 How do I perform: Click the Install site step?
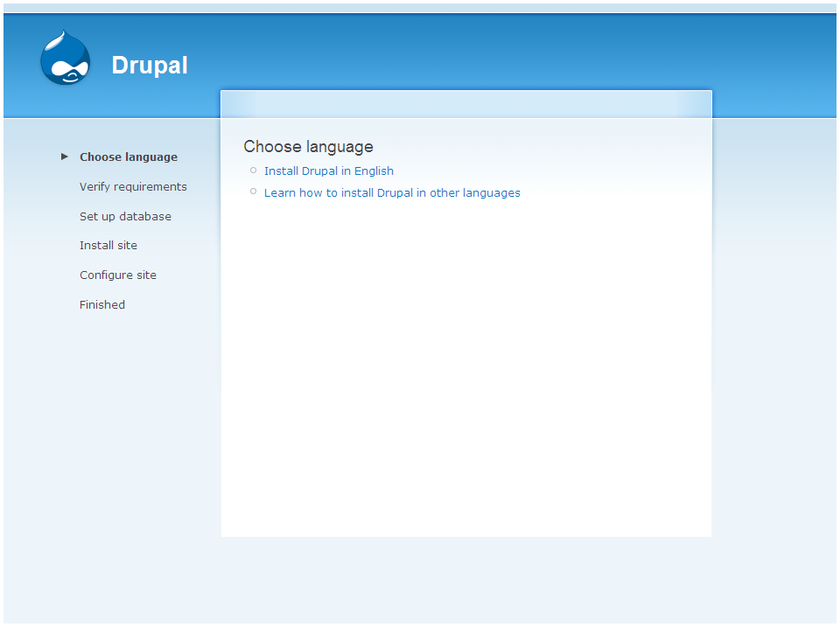(108, 245)
